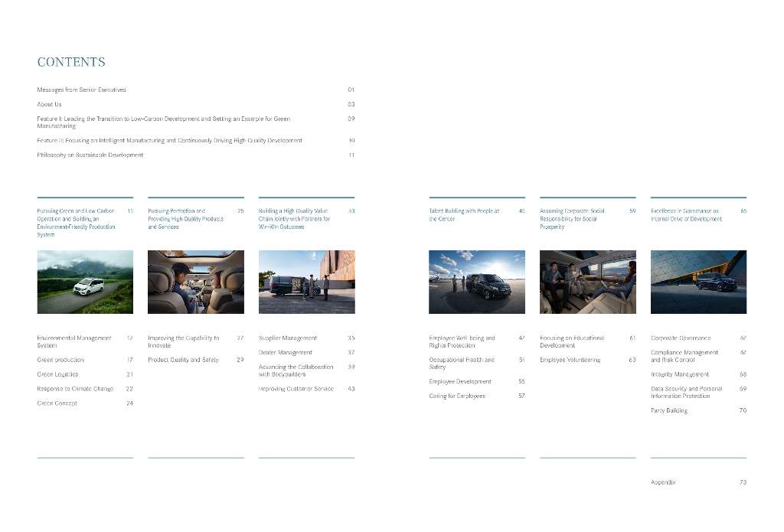
Task: Select Focusing on Educational Development entry
Action: [x=572, y=342]
